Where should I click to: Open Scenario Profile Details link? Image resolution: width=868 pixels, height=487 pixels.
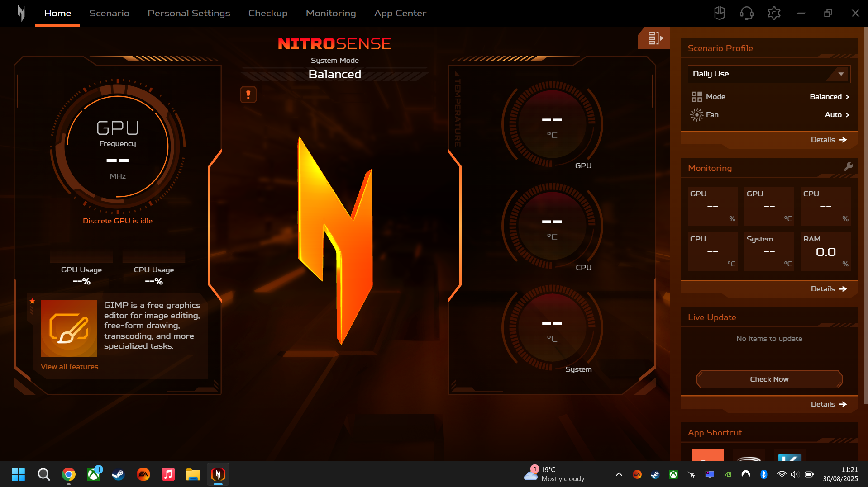coord(829,140)
